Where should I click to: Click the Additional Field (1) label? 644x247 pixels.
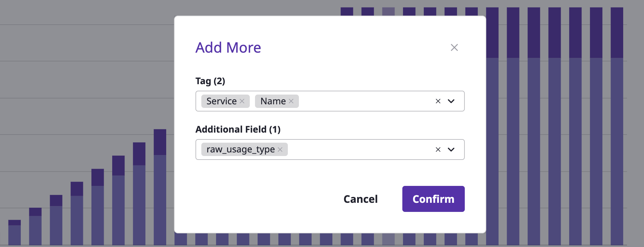238,129
